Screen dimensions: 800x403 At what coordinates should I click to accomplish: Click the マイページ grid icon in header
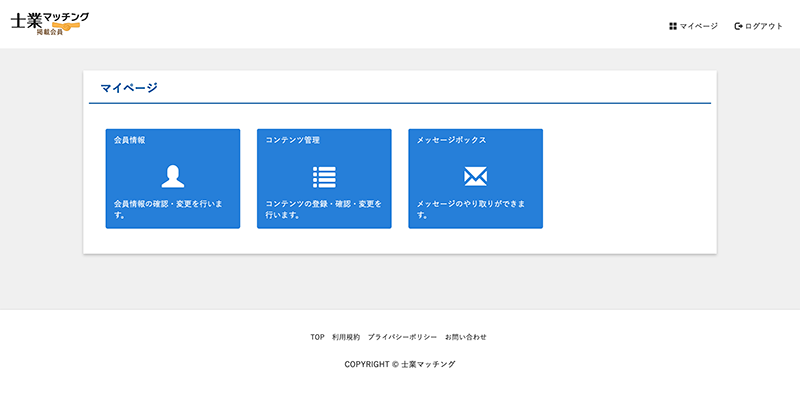point(672,26)
